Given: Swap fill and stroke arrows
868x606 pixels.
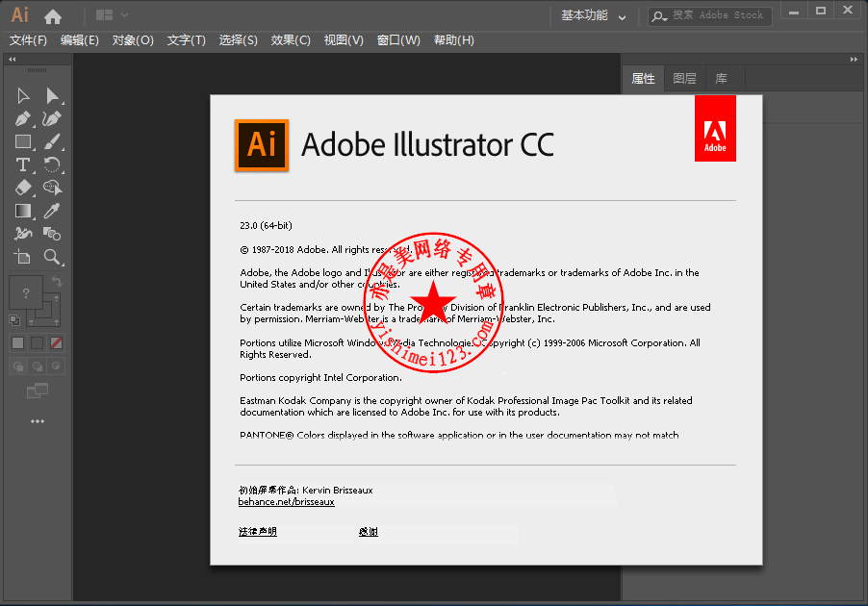Looking at the screenshot, I should 57,282.
